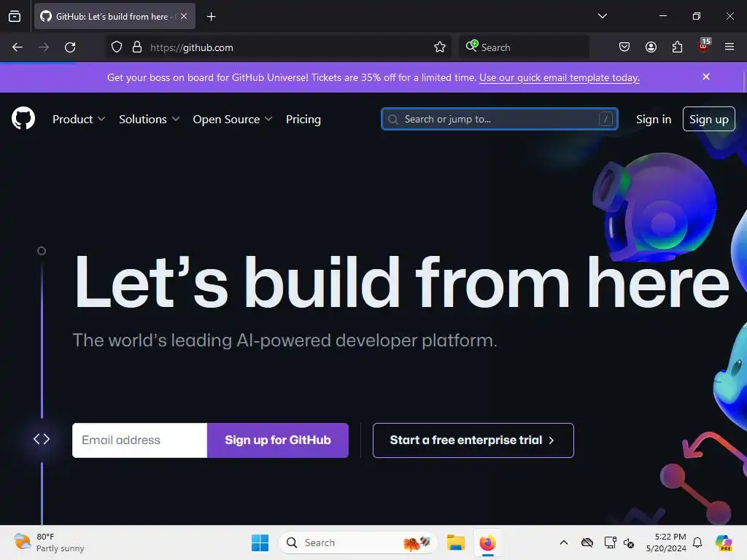Click the cloud sync-off tray icon
Image resolution: width=747 pixels, height=560 pixels.
pyautogui.click(x=587, y=542)
